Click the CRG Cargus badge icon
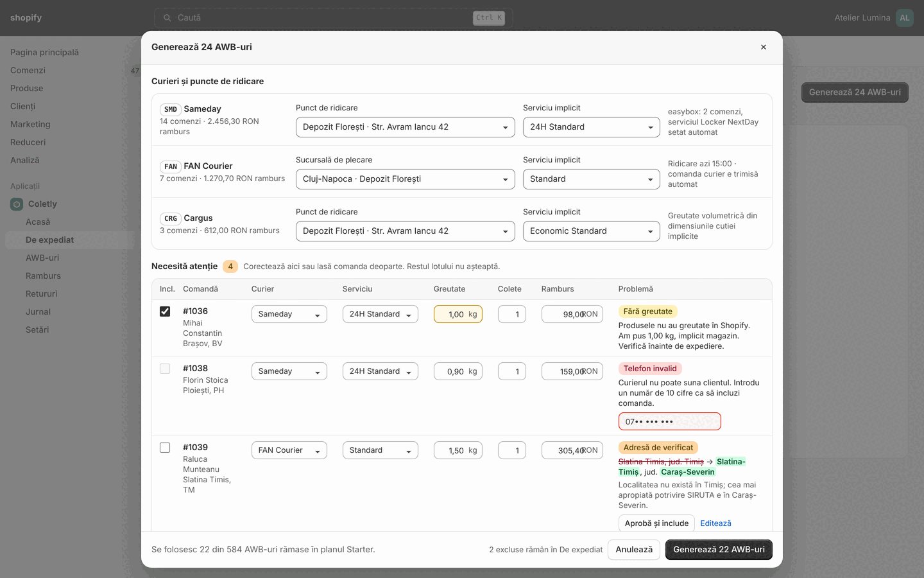Viewport: 924px width, 578px height. click(x=171, y=218)
